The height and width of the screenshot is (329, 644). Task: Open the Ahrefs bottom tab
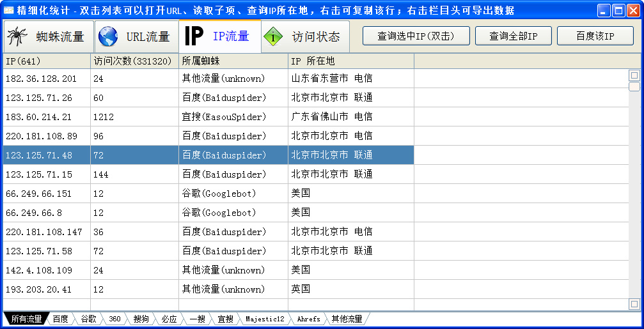[x=308, y=319]
